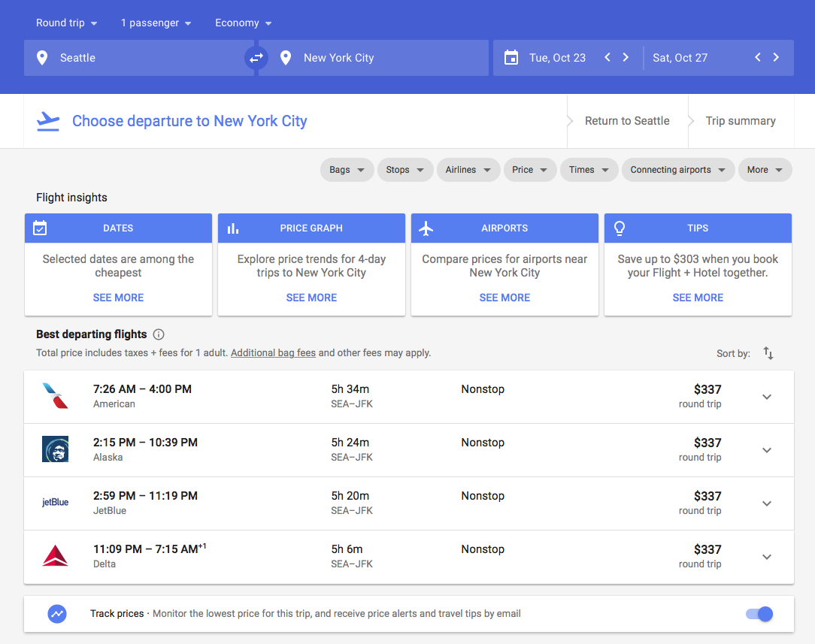
Task: Click the departing airplane icon beside the heading
Action: click(x=48, y=121)
